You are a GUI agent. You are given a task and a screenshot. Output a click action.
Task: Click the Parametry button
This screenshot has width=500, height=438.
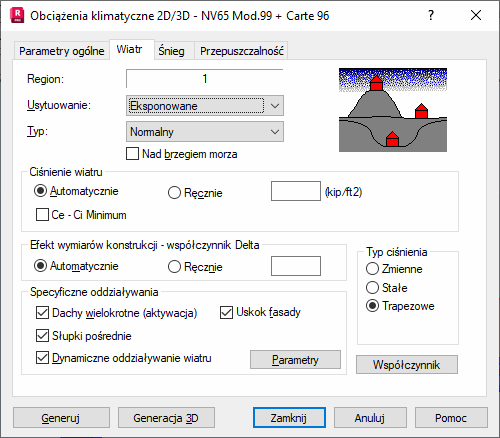(295, 360)
